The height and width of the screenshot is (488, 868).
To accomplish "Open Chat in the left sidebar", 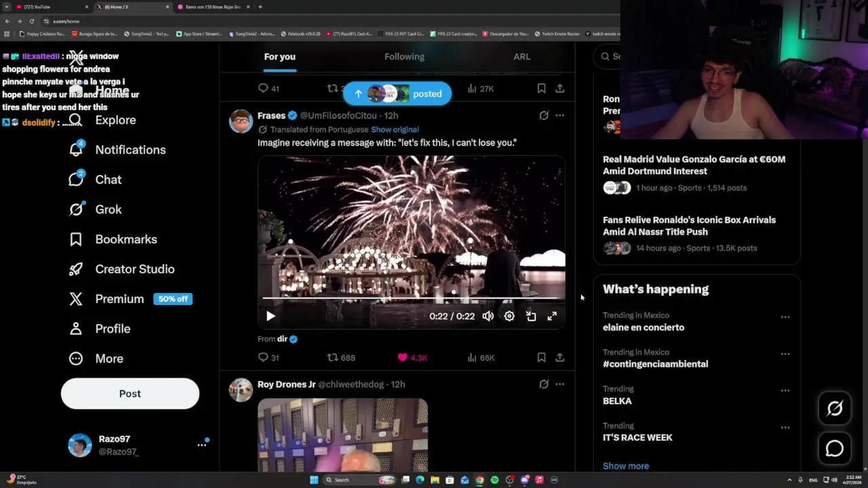I will click(95, 180).
